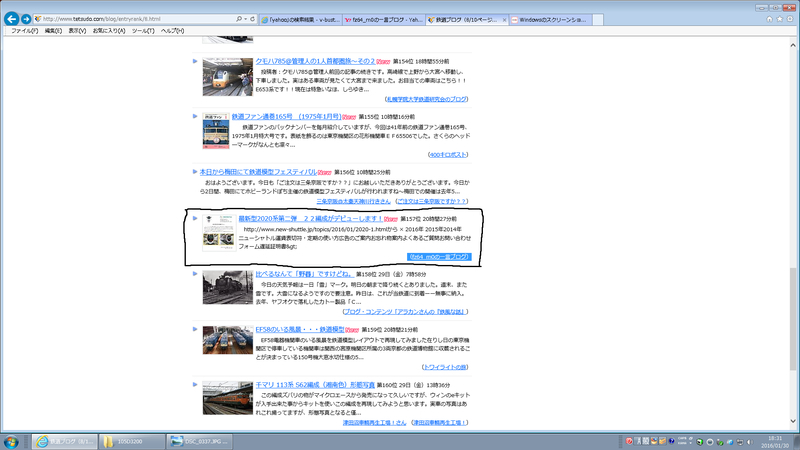Screen dimensions: 800x450
Task: Click blue arrow beside EF58のいる風景 entry
Action: (x=195, y=329)
